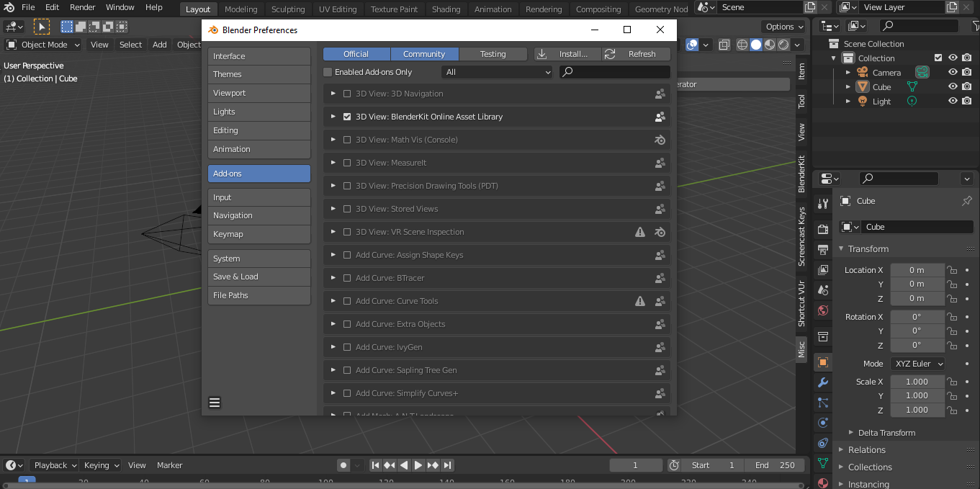Click Blender logo in the top menu bar
This screenshot has height=489, width=980.
coord(8,7)
